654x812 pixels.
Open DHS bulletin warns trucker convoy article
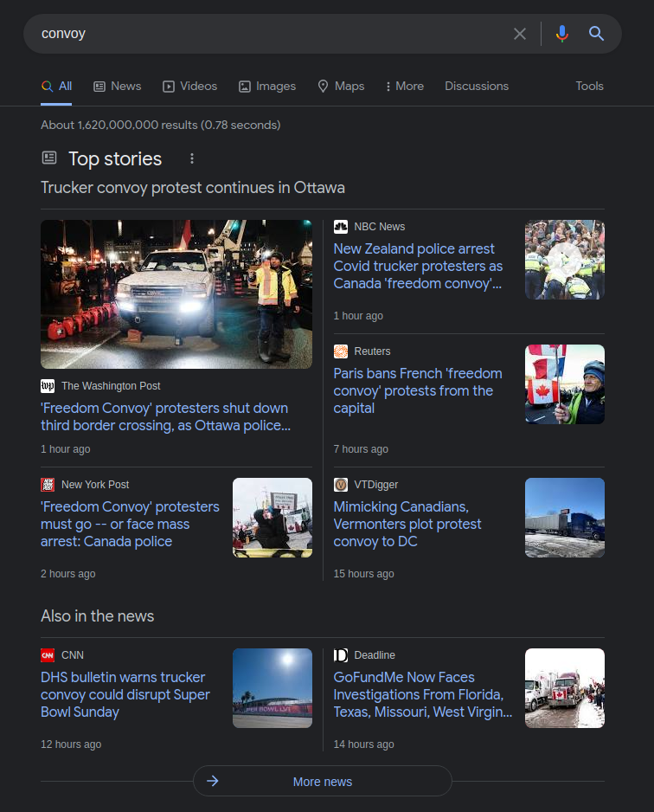125,694
